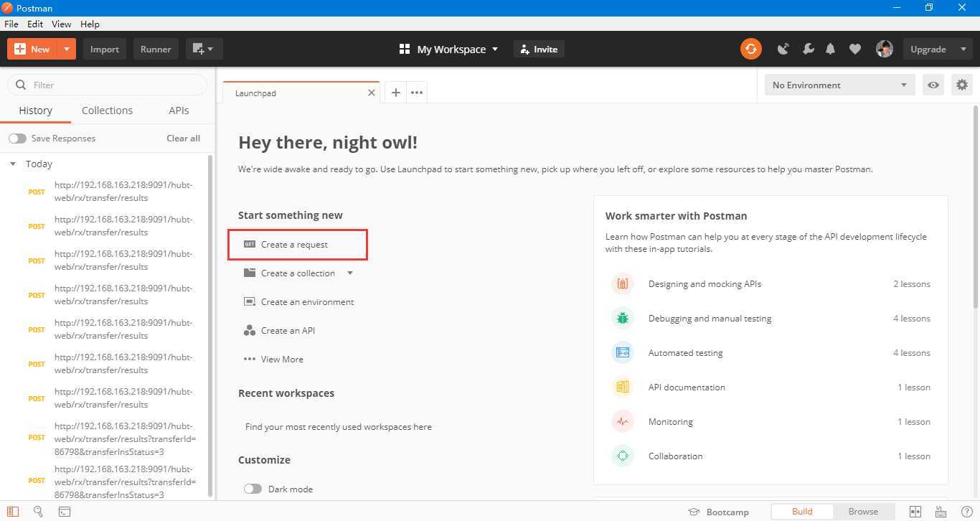Open the Postman console icon

(x=64, y=512)
